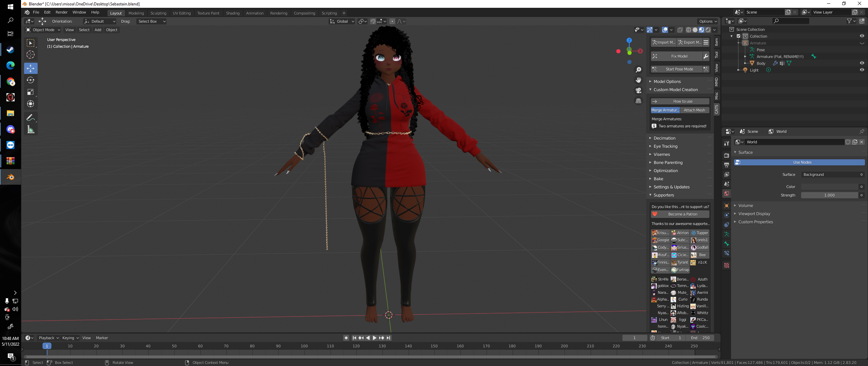Adjust the world Strength slider
The image size is (868, 366).
click(x=829, y=195)
